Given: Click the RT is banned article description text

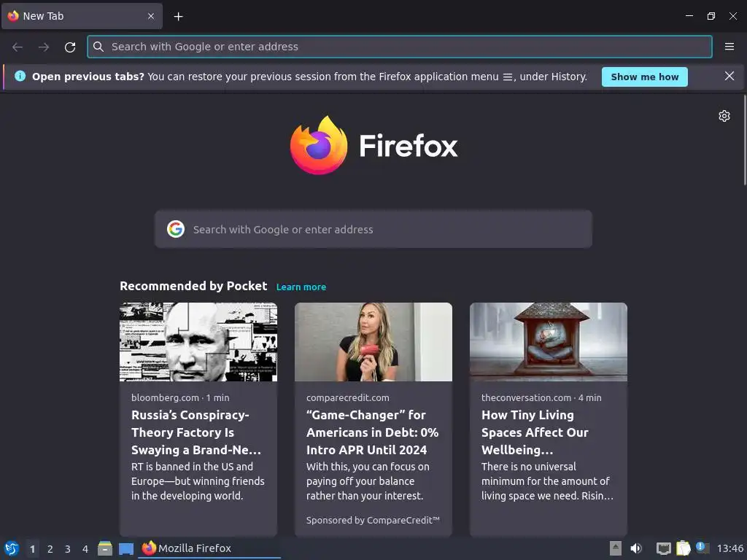Looking at the screenshot, I should click(x=198, y=481).
